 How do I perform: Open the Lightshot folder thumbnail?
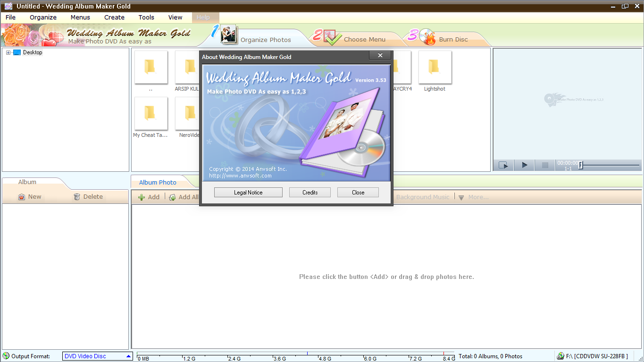435,67
